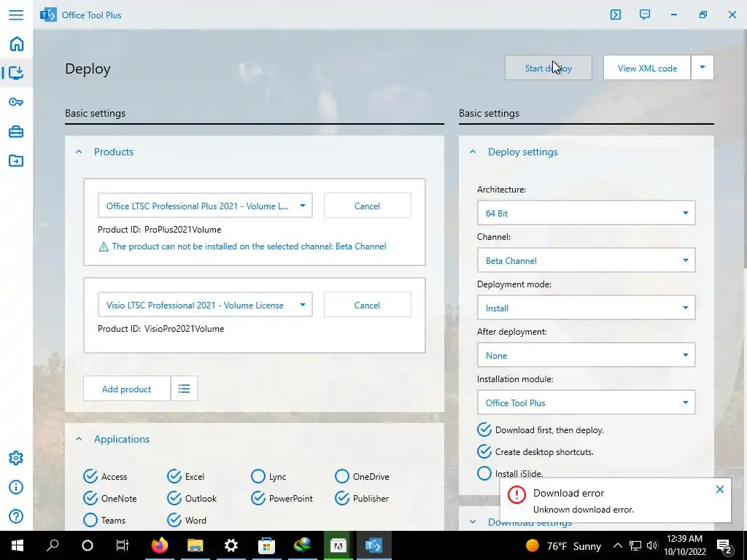Click the volume speaker tray icon
Image resolution: width=747 pixels, height=560 pixels.
(652, 545)
